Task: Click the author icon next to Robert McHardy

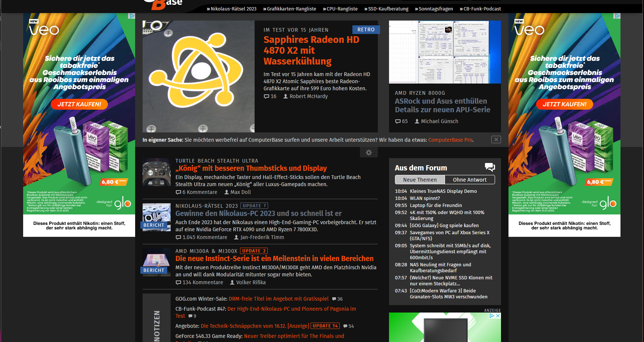Action: [x=285, y=96]
